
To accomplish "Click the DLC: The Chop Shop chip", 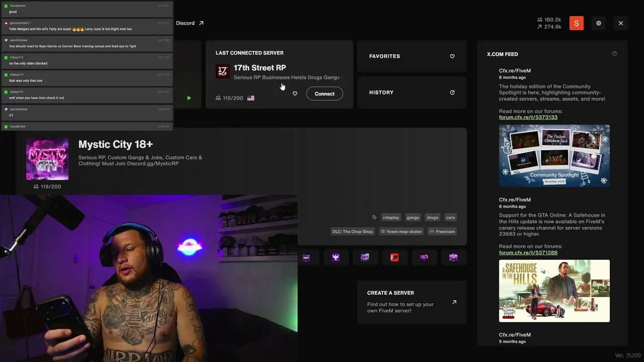I will tap(353, 231).
